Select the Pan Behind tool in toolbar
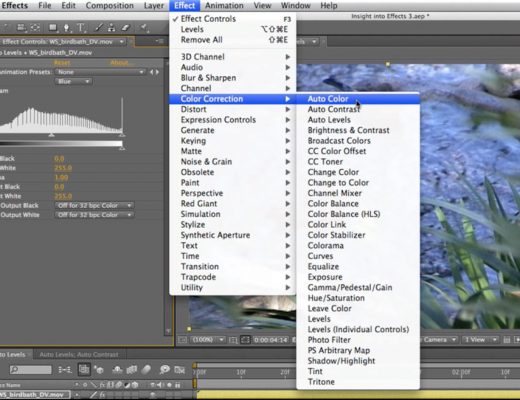This screenshot has width=520, height=400. pyautogui.click(x=35, y=28)
